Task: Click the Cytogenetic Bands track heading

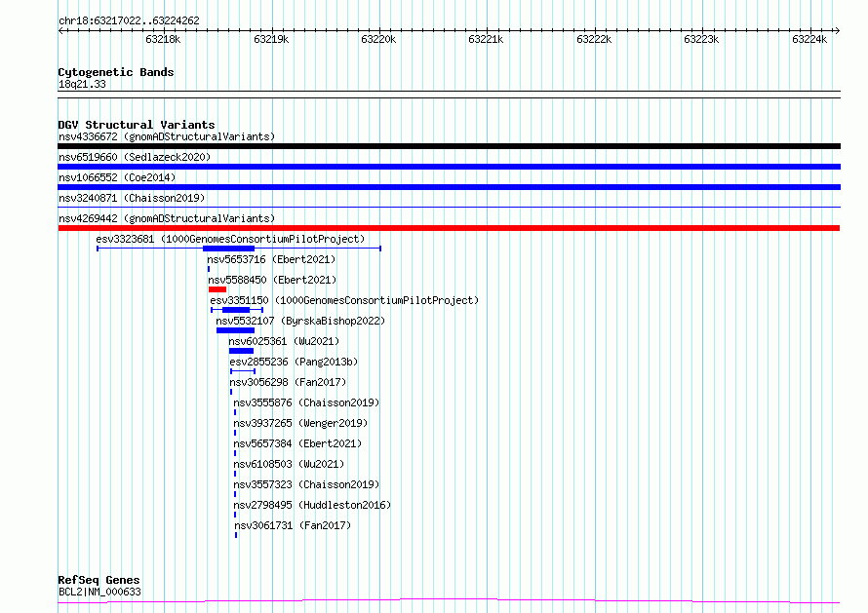Action: [116, 72]
